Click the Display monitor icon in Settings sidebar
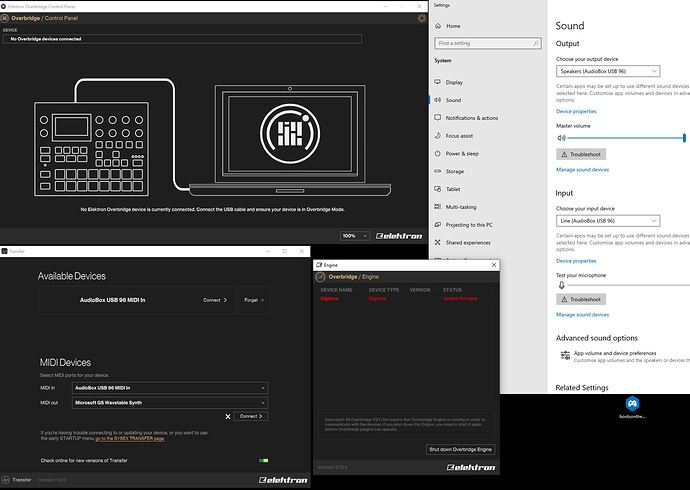This screenshot has height=490, width=690. [x=437, y=82]
